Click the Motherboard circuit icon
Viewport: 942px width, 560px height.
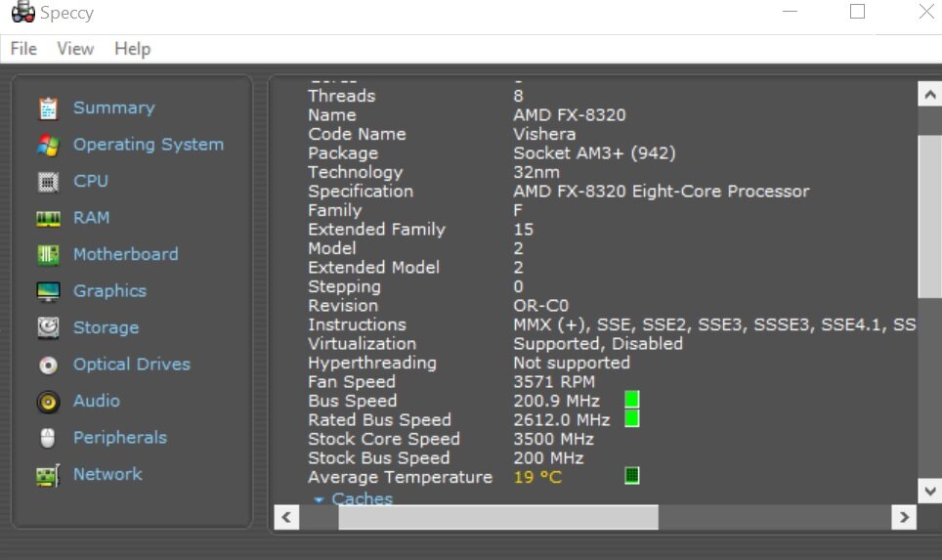coord(48,255)
